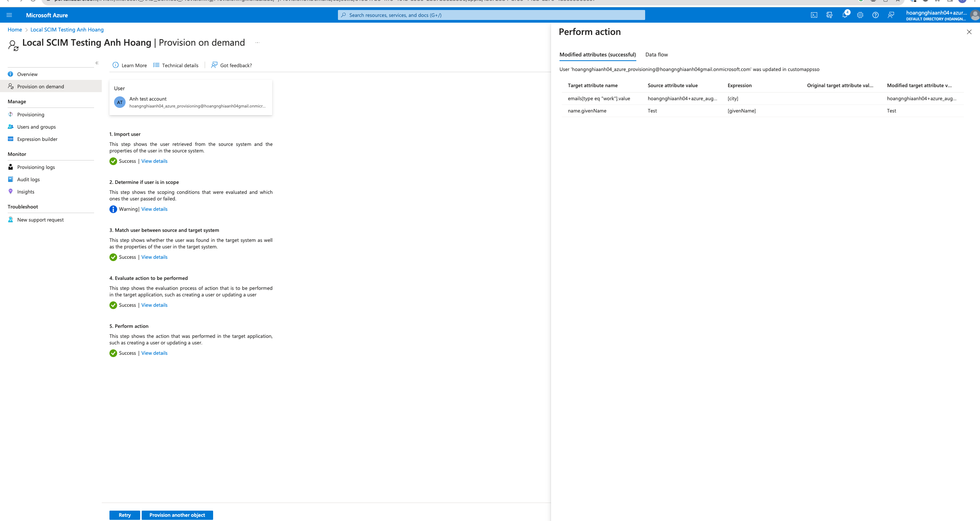Click the AT user avatar
The image size is (980, 521).
120,102
